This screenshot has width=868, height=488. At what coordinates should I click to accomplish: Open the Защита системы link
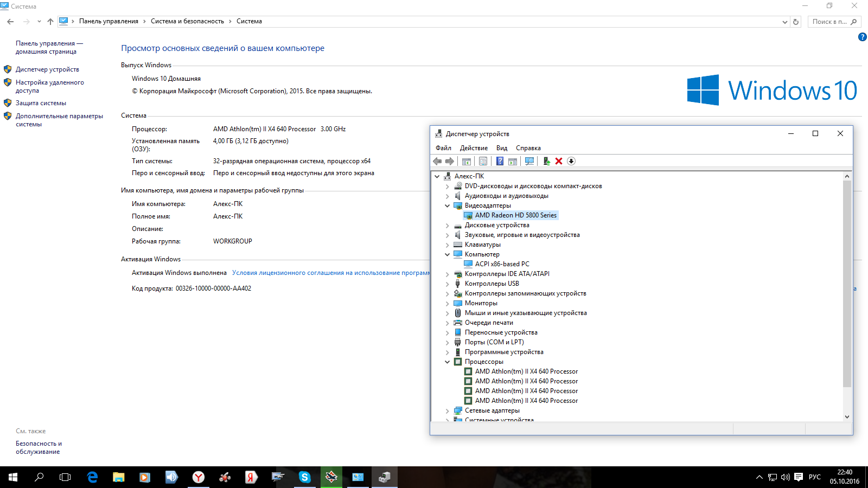point(41,103)
